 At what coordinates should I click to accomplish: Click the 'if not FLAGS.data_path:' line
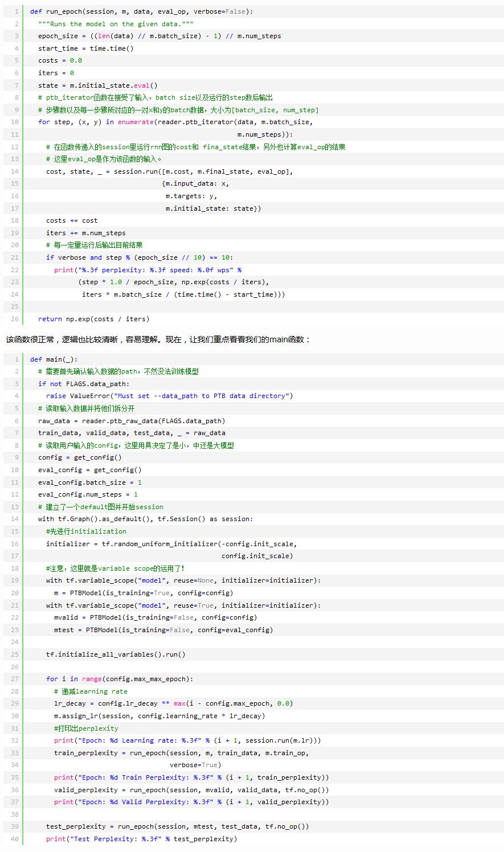84,384
